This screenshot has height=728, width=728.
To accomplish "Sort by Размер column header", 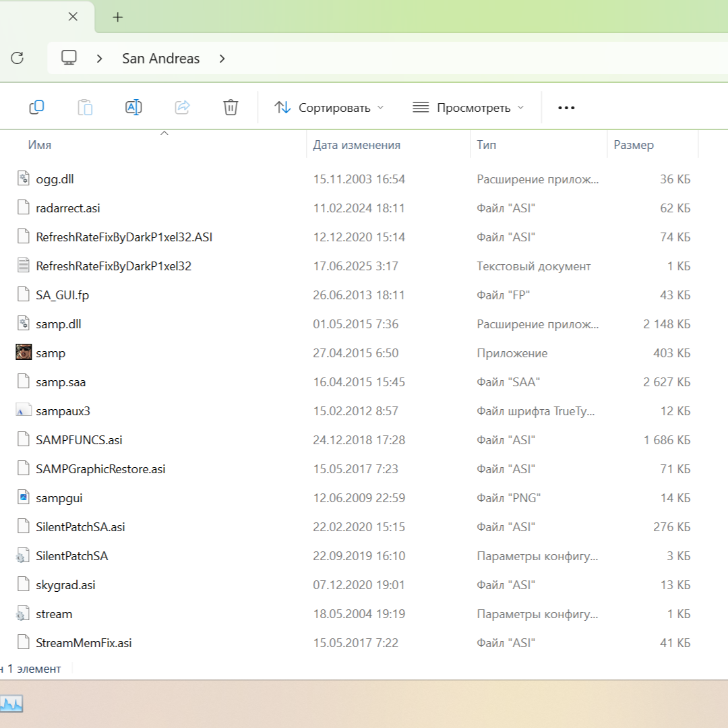I will (634, 145).
